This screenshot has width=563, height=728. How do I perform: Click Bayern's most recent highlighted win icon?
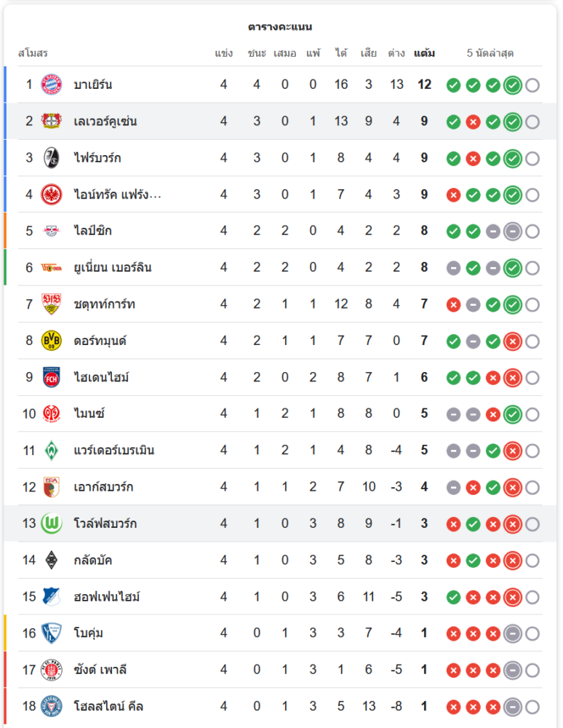tap(512, 85)
